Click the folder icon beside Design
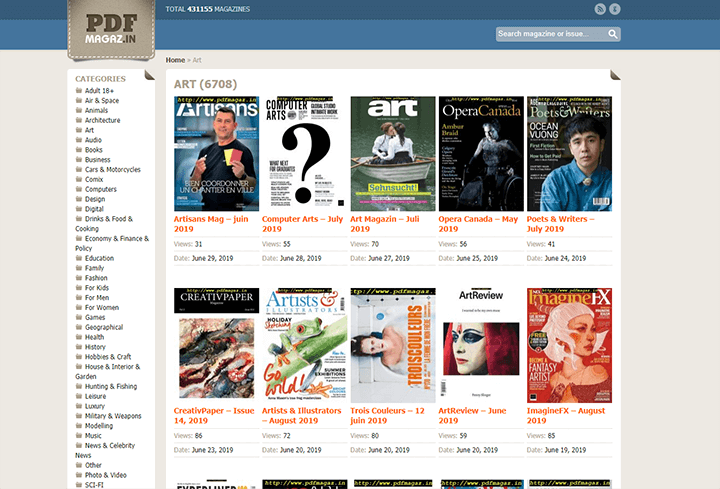 tap(79, 199)
